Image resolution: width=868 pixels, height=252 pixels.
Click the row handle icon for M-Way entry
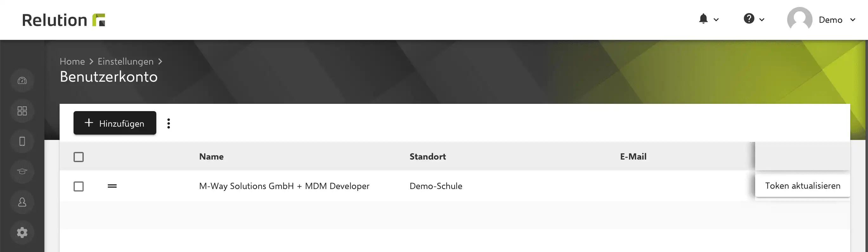pos(112,186)
